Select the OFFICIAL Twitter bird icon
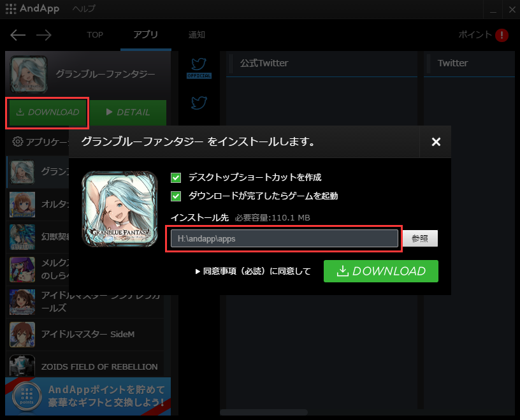Viewport: 520px width, 420px height. [199, 68]
